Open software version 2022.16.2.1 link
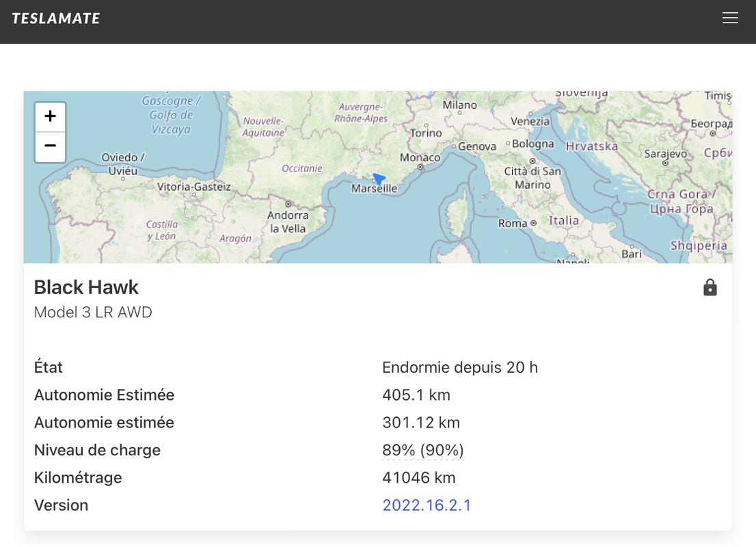The height and width of the screenshot is (547, 756). coord(427,505)
